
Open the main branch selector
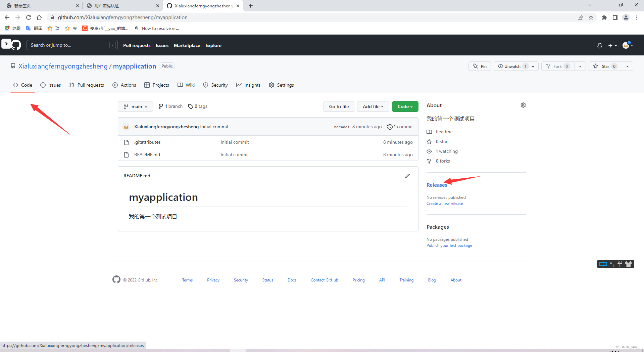(135, 106)
